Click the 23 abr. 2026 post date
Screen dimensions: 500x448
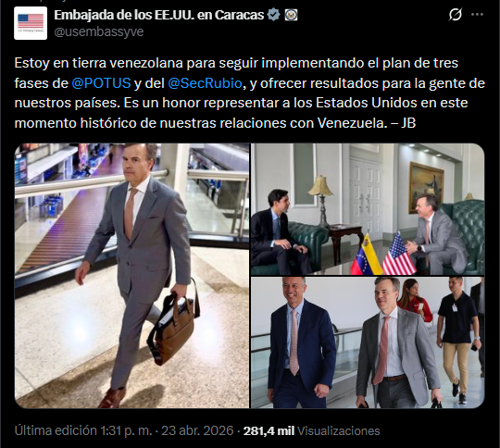(x=197, y=430)
